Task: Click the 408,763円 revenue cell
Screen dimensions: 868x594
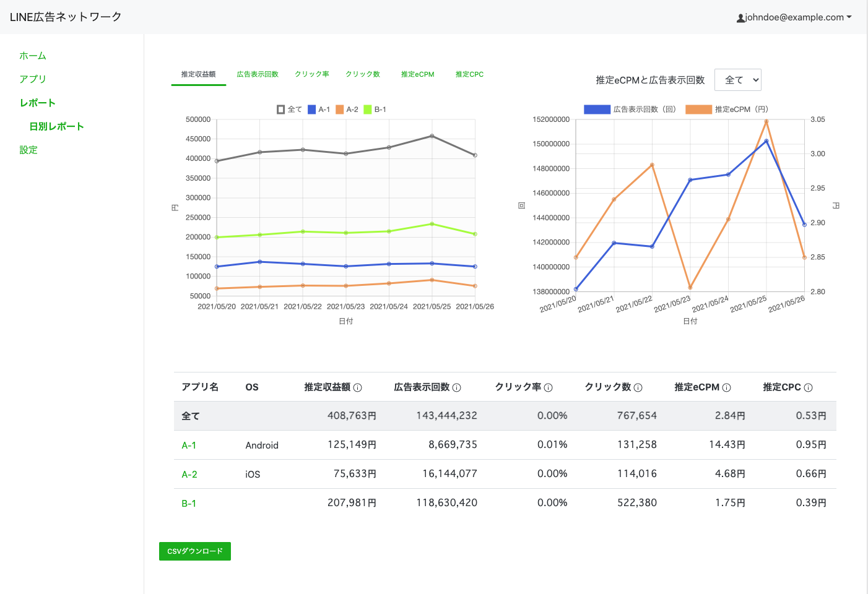Action: click(352, 416)
